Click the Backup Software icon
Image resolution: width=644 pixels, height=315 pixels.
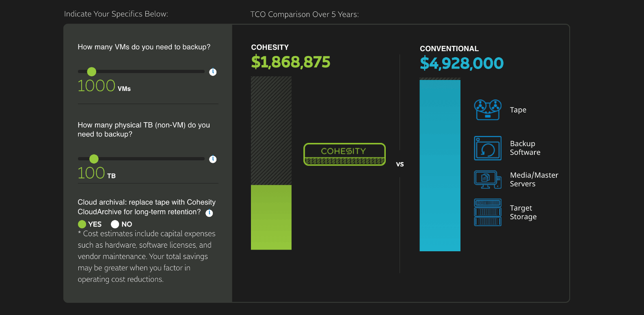point(488,148)
